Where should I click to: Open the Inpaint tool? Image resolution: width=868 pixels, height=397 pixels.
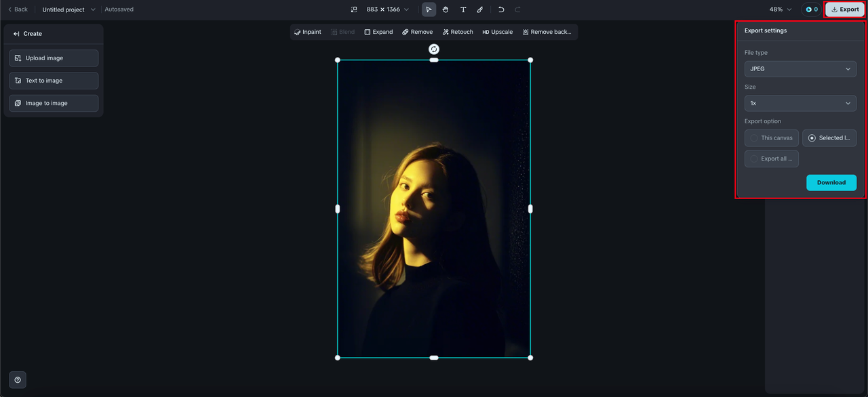pos(307,32)
